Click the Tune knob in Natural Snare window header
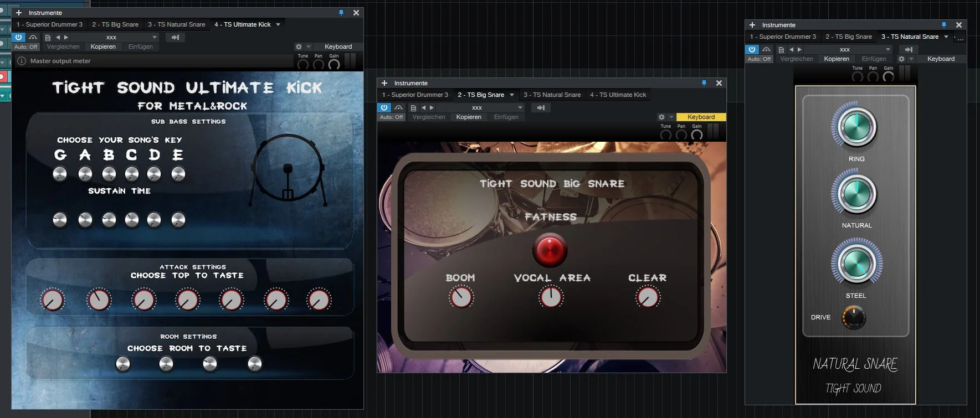The height and width of the screenshot is (418, 980). 858,76
